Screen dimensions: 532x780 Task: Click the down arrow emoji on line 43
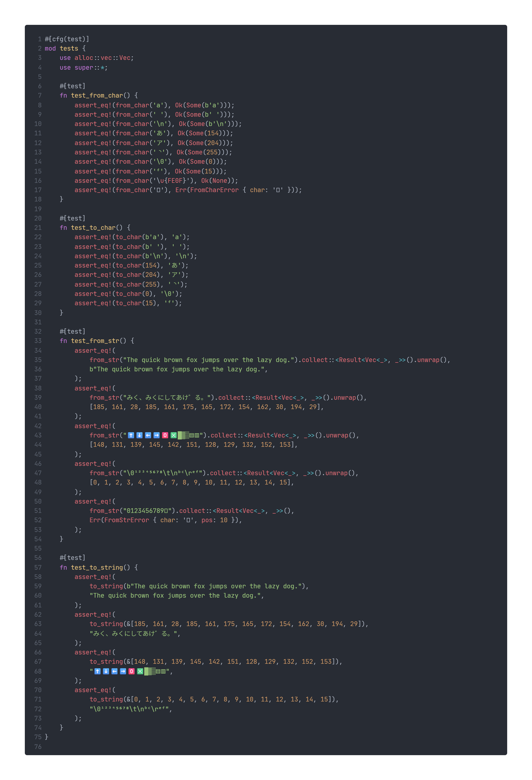click(140, 435)
